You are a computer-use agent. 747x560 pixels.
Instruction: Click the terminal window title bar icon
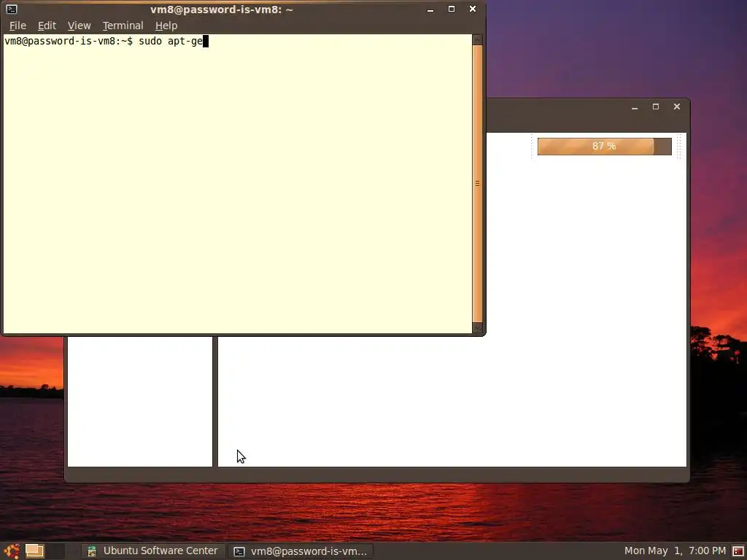point(12,9)
